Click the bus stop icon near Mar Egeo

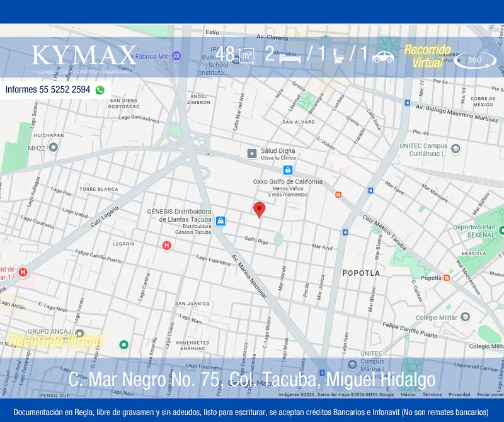coord(370,191)
